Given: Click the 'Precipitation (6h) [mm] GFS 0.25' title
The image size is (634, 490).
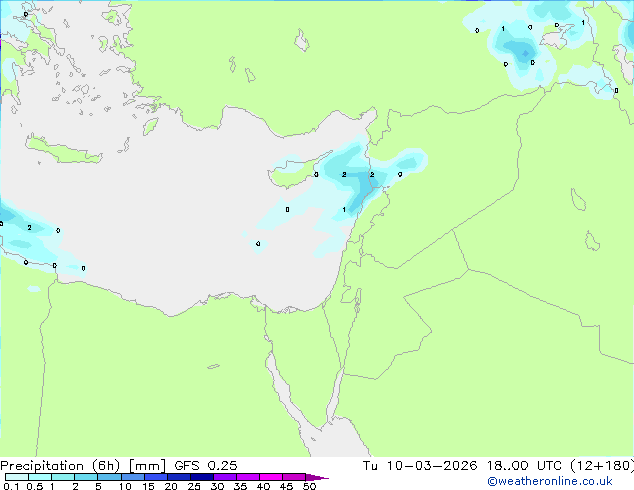Looking at the screenshot, I should point(119,466).
